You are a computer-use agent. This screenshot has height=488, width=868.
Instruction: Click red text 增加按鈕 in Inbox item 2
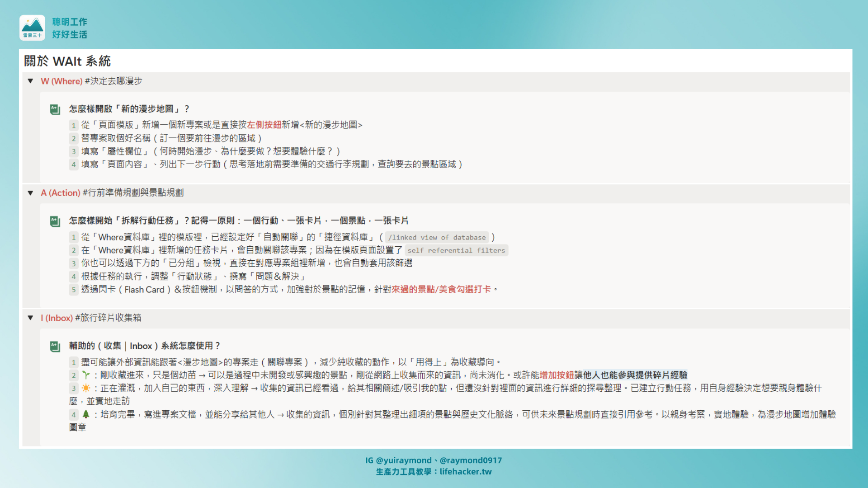coord(557,375)
